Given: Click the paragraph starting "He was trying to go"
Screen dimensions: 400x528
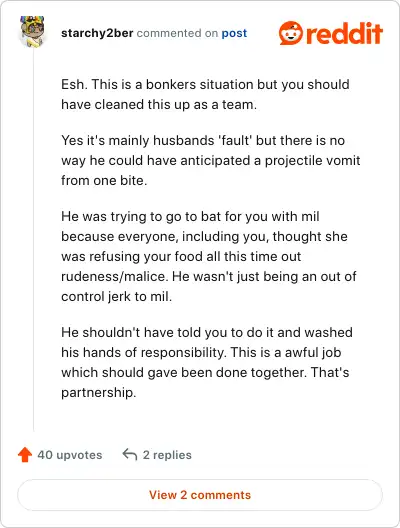Looking at the screenshot, I should [209, 256].
